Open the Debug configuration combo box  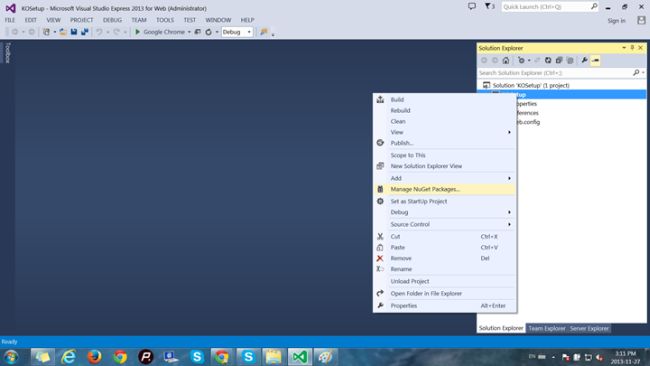[237, 32]
